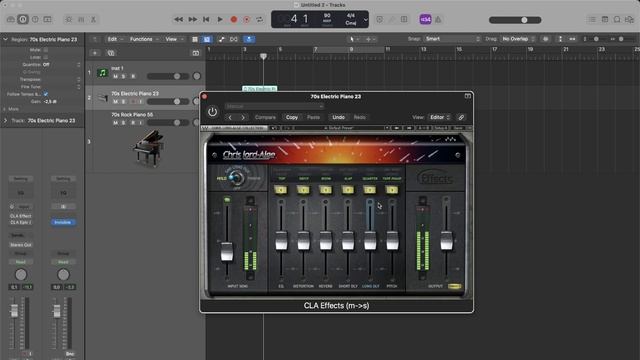Viewport: 640px width, 360px height.
Task: Toggle the automation show button
Action: click(221, 39)
